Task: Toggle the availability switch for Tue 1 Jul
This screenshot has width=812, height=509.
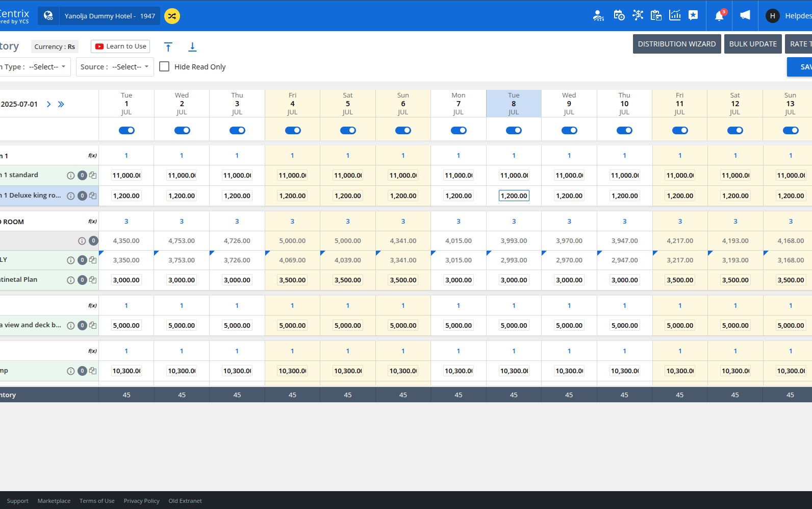Action: tap(126, 130)
